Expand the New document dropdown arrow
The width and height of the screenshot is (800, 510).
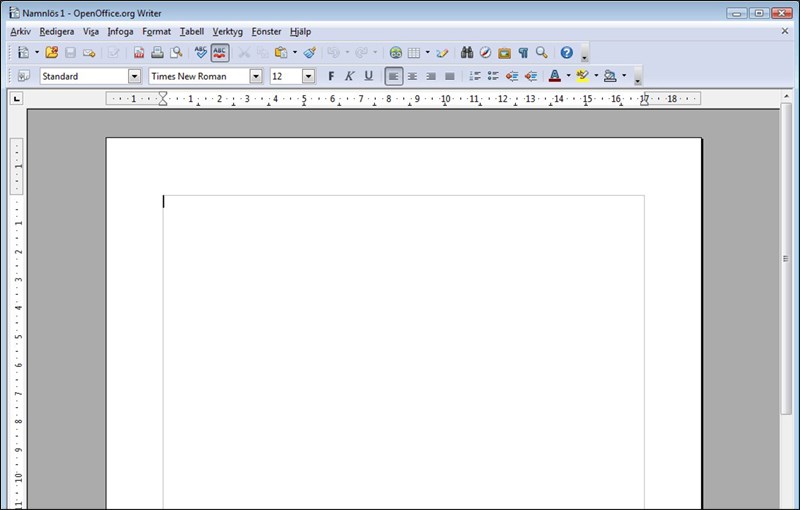coord(37,53)
